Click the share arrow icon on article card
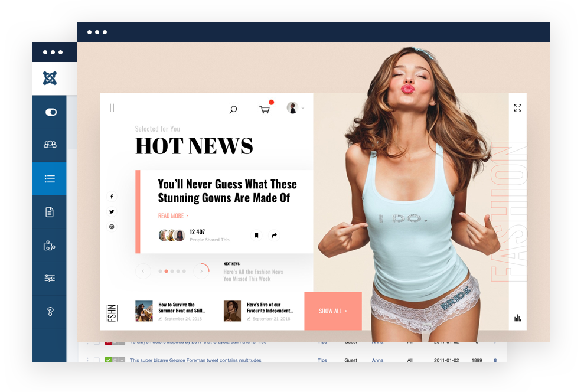This screenshot has height=392, width=584. [274, 236]
